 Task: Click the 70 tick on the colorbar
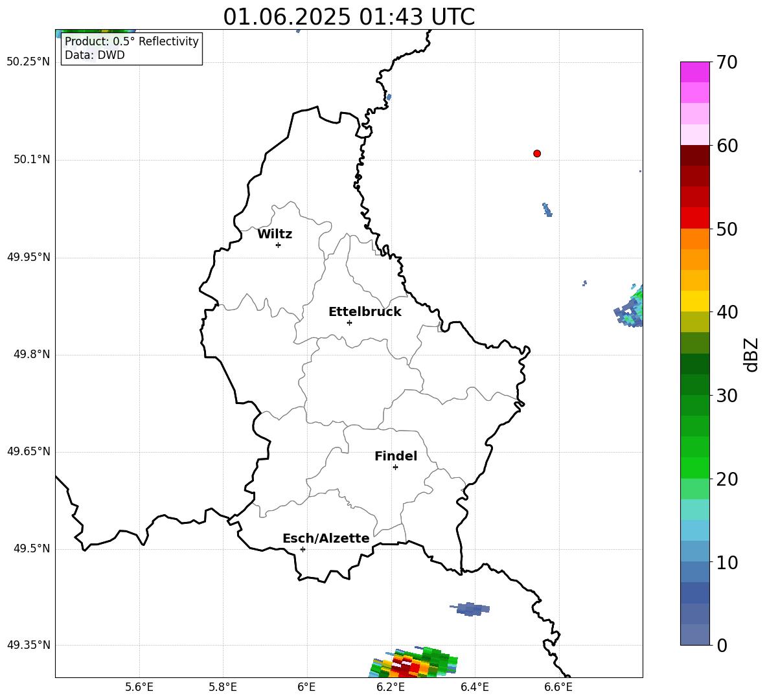pos(726,62)
